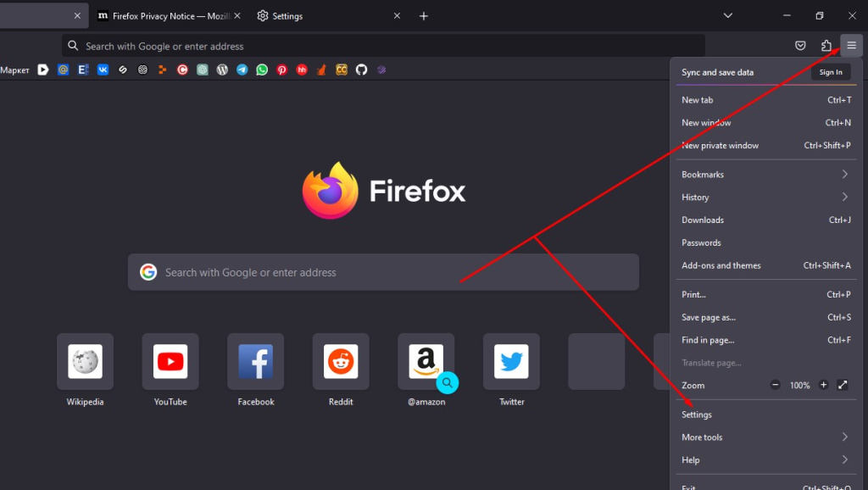The height and width of the screenshot is (490, 868).
Task: Open a new tab with plus button
Action: [x=424, y=16]
